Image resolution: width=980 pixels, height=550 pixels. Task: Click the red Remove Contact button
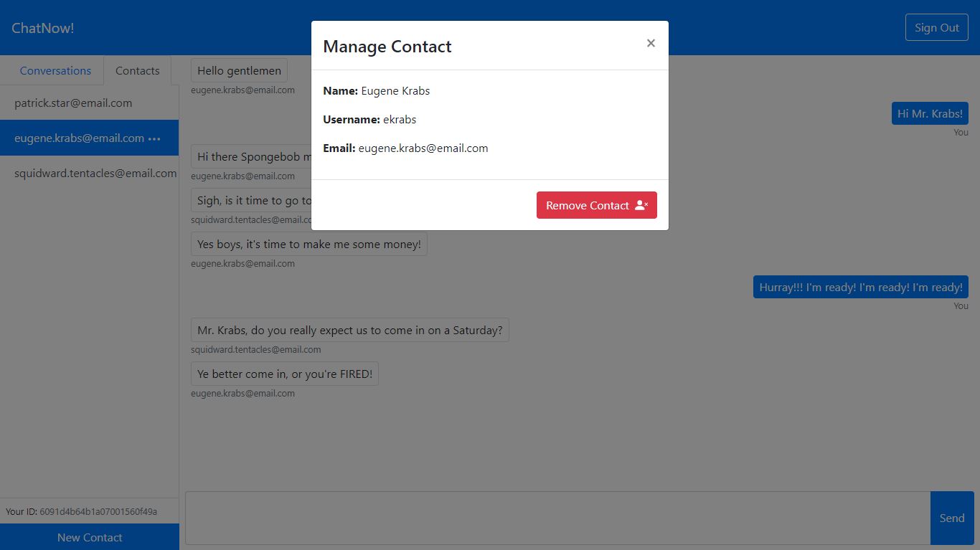point(597,205)
